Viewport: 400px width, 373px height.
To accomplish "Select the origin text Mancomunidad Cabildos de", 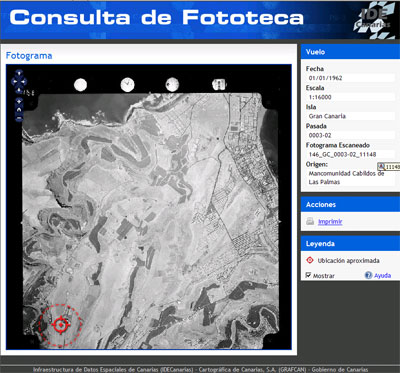I will point(346,173).
